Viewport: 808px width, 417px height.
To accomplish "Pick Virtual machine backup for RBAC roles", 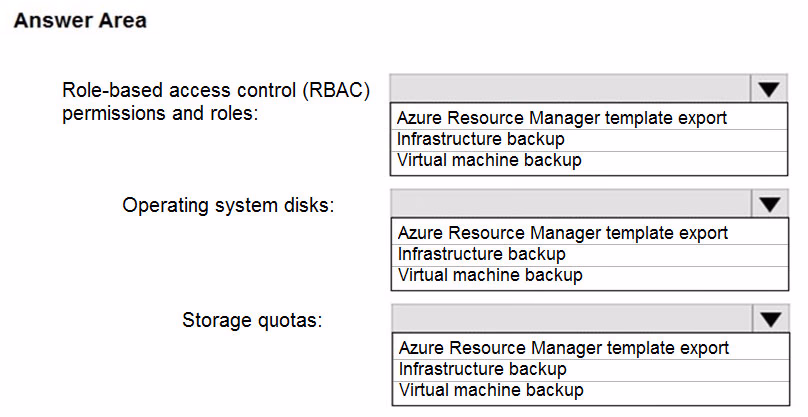I will [589, 161].
